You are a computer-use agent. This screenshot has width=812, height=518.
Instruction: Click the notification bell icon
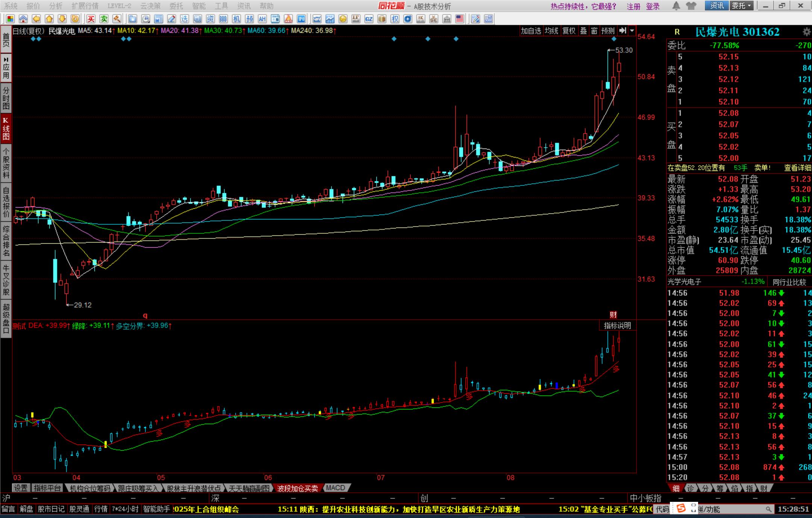676,6
